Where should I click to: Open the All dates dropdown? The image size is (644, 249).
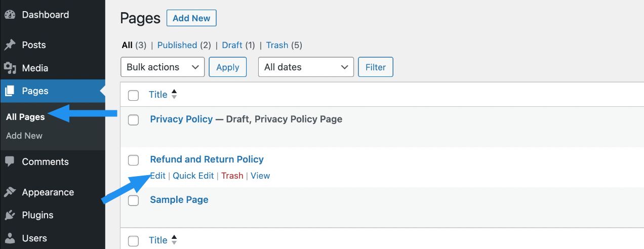pos(306,67)
